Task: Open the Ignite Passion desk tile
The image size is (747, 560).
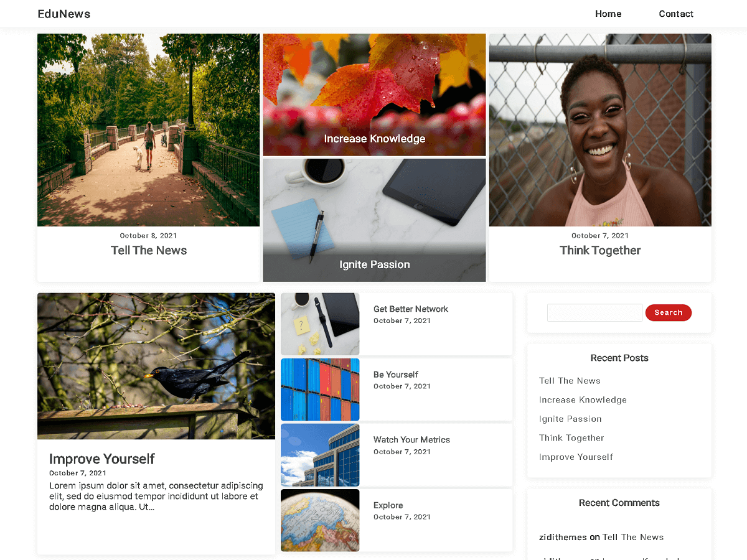Action: [x=374, y=220]
